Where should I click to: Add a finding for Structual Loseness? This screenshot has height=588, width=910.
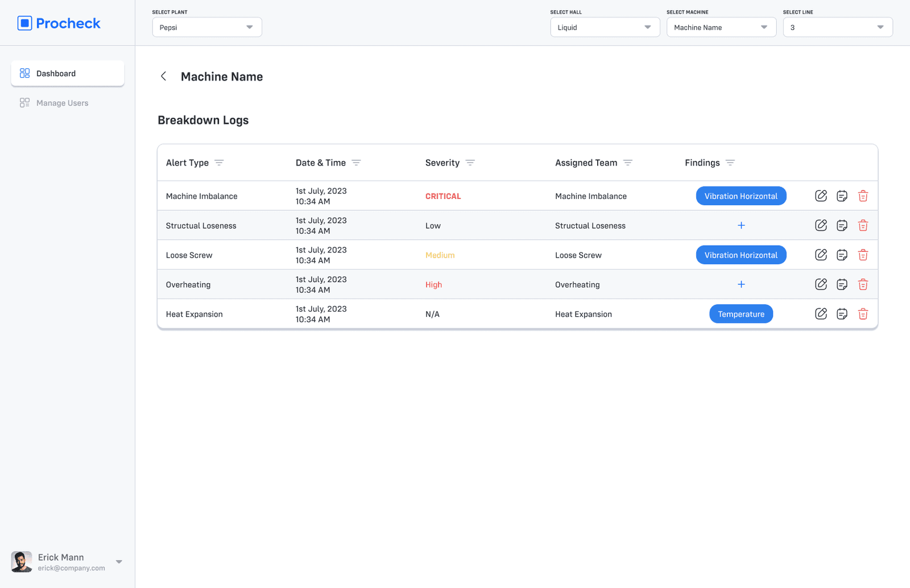(741, 225)
